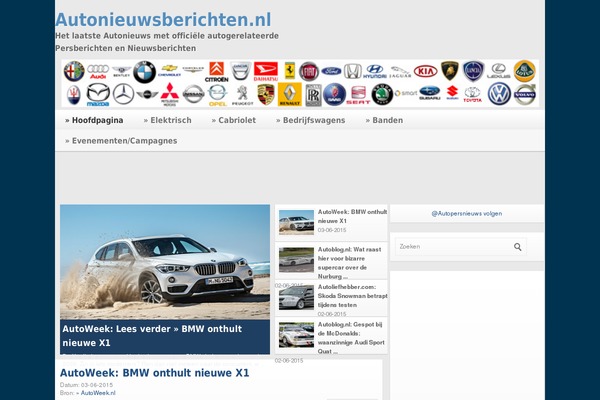The image size is (600, 400).
Task: Open the Banden menu item
Action: pos(384,120)
